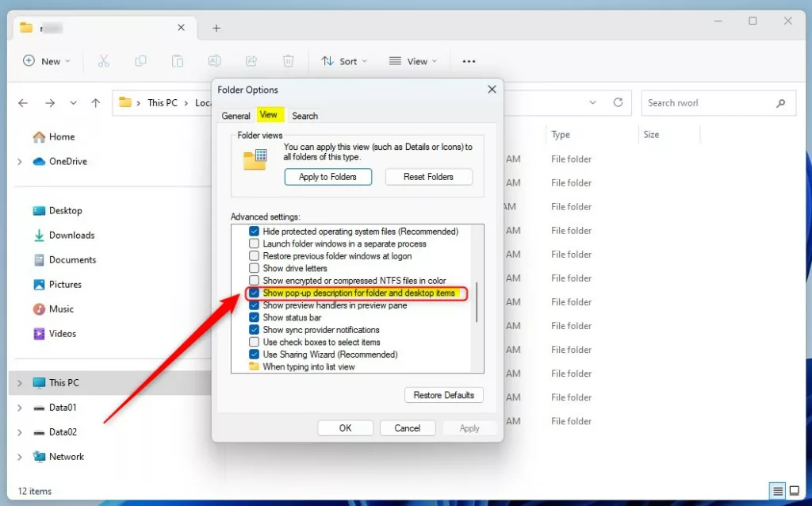The image size is (812, 506).
Task: Click the Copy icon in toolbar
Action: [140, 61]
